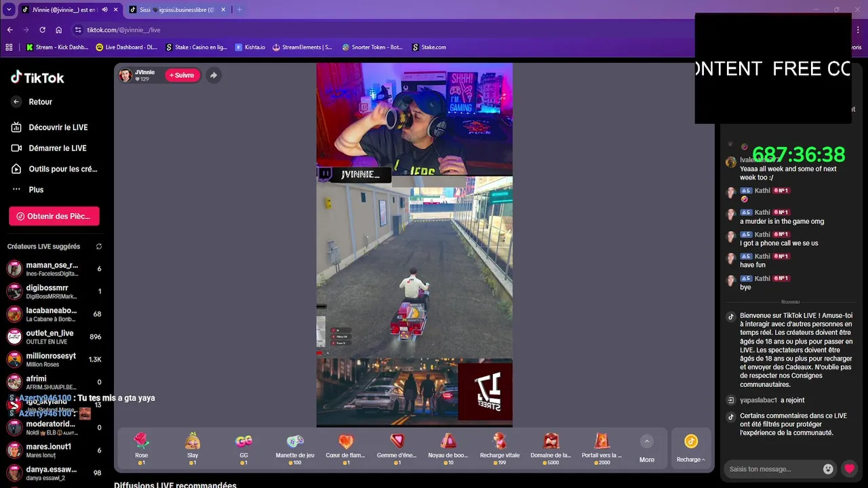Image resolution: width=868 pixels, height=488 pixels.
Task: Send a Slay gift
Action: 193,449
